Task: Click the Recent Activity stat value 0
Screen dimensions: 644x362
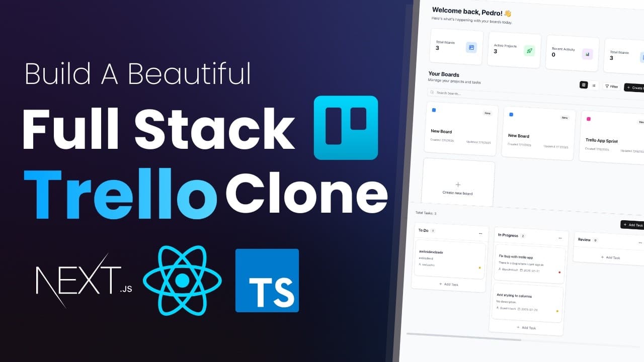Action: coord(553,54)
